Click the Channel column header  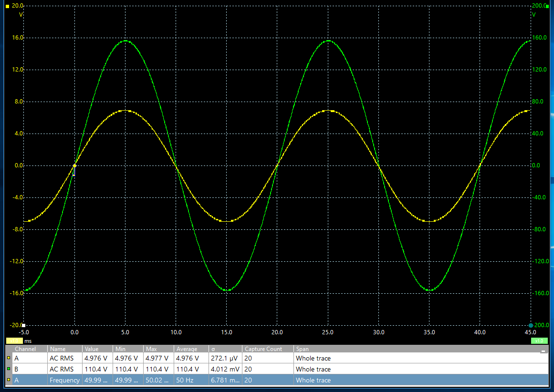[25, 349]
